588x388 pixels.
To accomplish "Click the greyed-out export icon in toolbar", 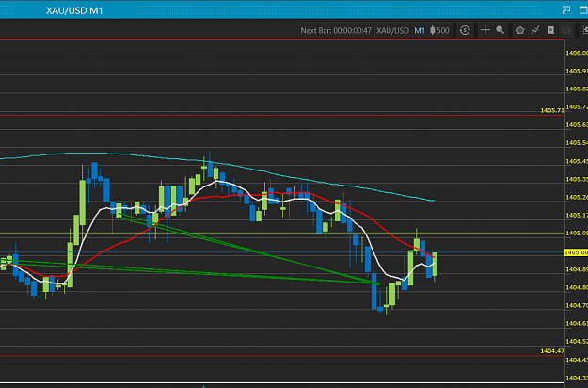I will tap(565, 30).
